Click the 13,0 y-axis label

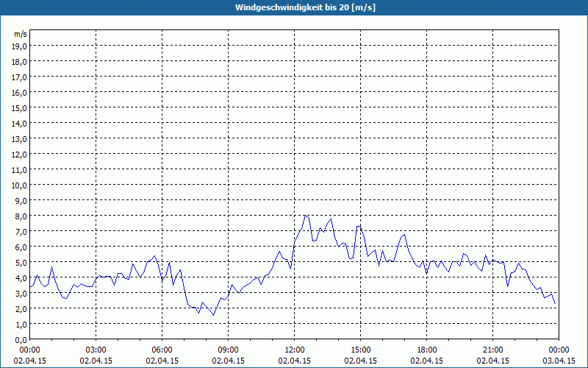(x=19, y=139)
